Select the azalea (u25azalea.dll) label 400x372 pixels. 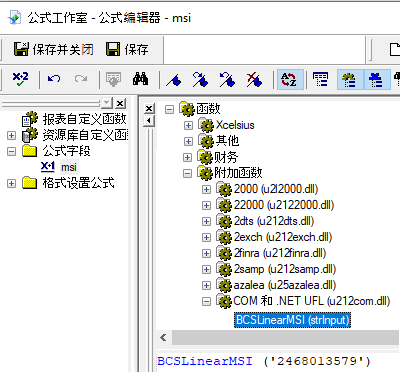[x=285, y=285]
